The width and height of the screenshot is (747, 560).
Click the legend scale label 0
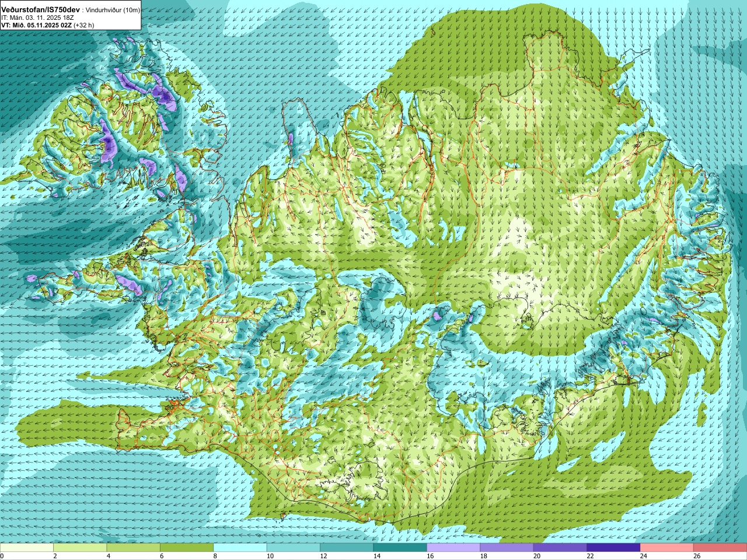2,556
